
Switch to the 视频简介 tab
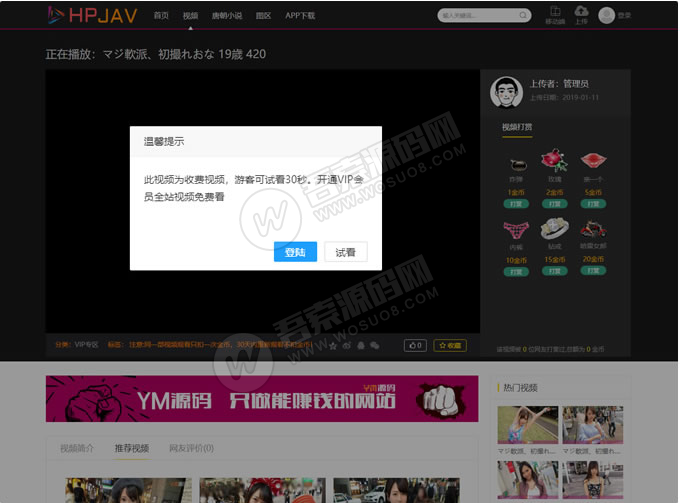[77, 448]
